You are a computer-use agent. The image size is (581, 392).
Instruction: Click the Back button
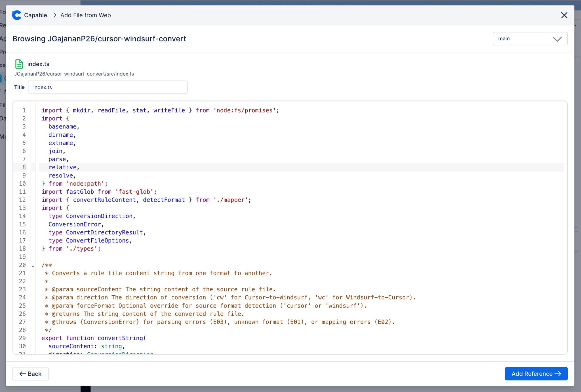click(30, 374)
